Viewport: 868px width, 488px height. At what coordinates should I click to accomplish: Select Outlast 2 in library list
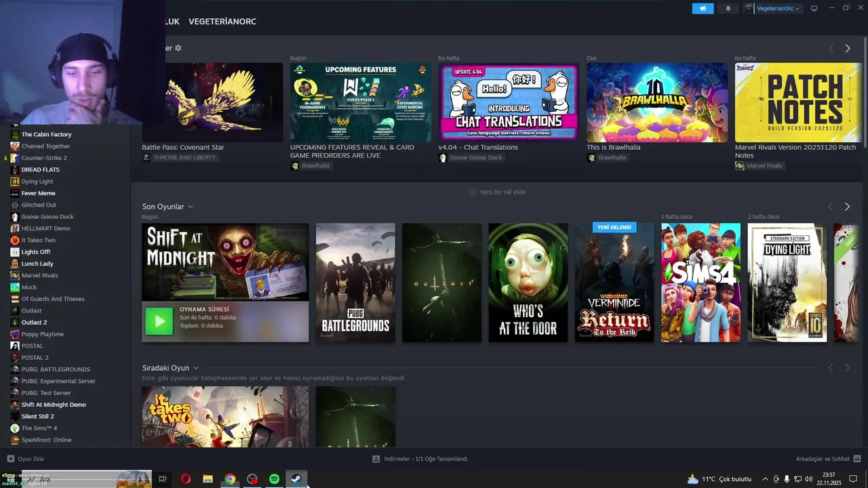click(34, 323)
